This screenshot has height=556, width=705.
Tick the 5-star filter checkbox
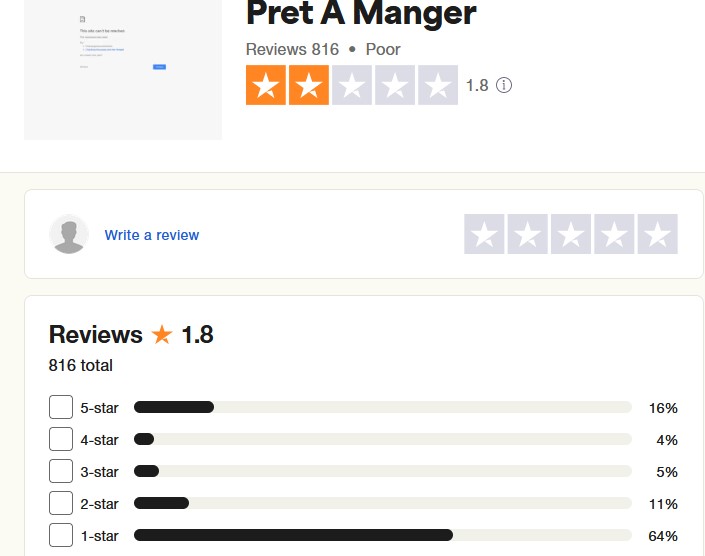61,407
